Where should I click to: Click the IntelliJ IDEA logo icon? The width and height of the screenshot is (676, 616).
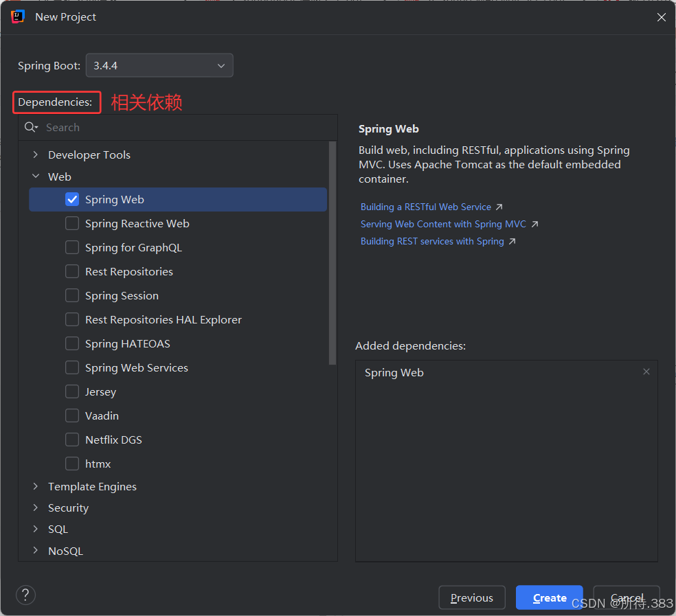18,16
